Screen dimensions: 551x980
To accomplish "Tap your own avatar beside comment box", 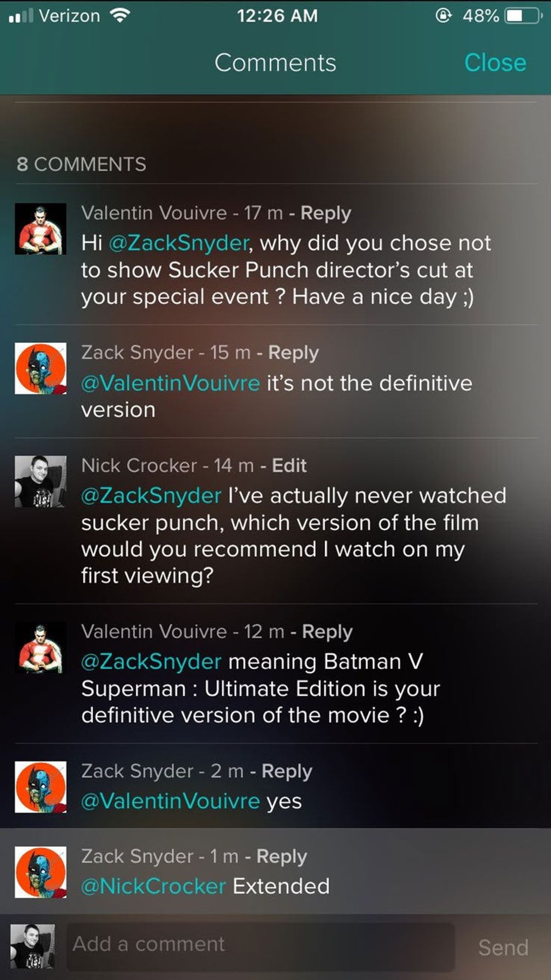I will [x=33, y=946].
